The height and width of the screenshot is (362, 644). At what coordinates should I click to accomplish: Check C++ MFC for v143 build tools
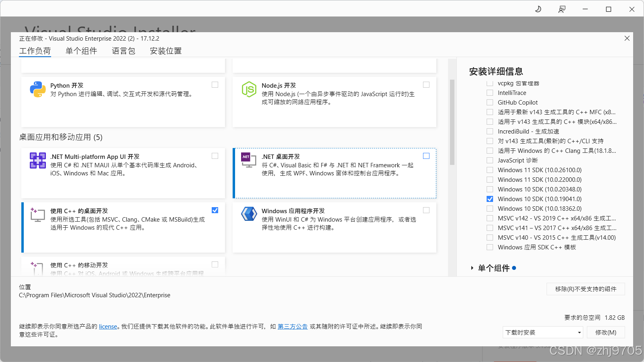click(490, 112)
